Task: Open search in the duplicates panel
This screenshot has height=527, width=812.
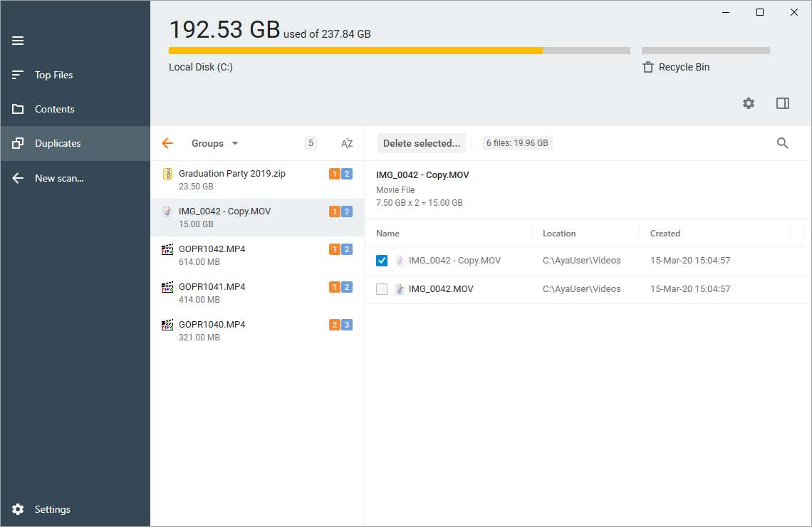Action: (x=783, y=143)
